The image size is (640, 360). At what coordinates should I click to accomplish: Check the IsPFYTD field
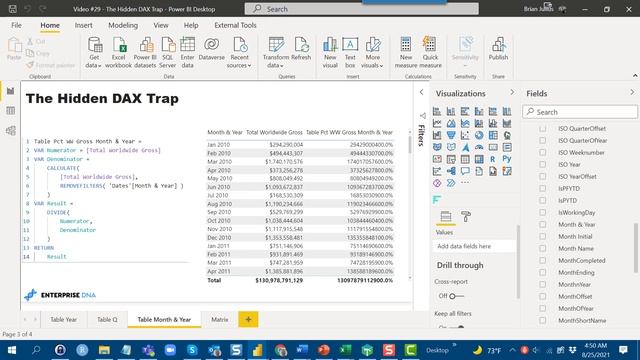pyautogui.click(x=542, y=189)
